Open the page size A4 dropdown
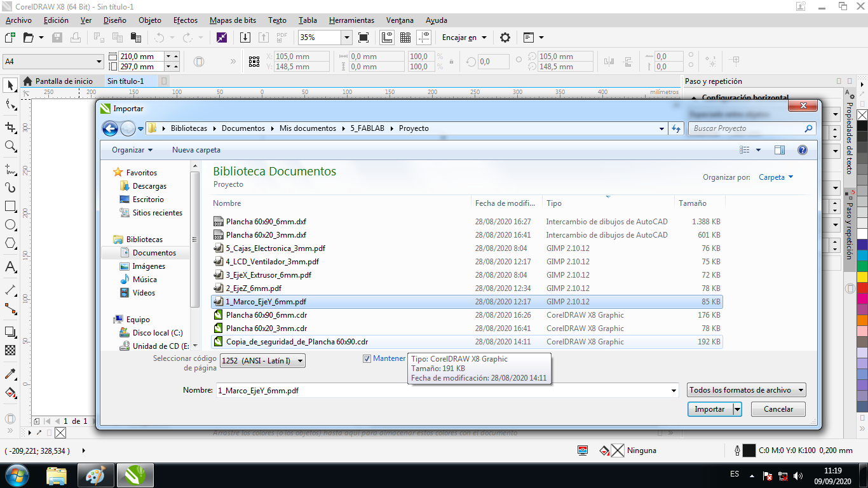 [99, 62]
